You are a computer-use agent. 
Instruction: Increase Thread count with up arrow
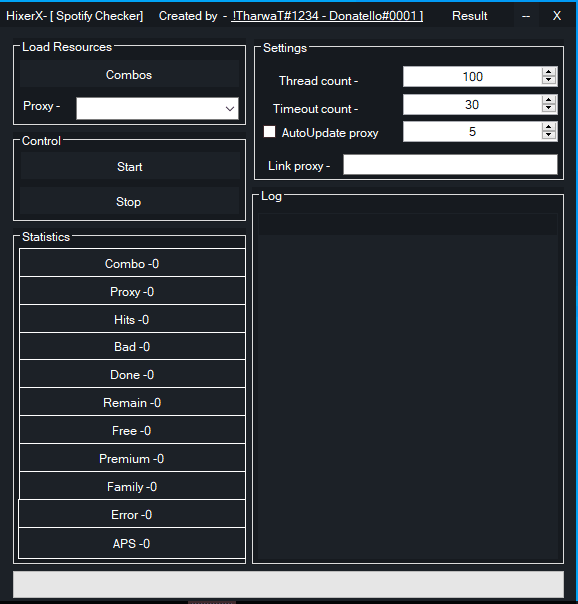click(549, 72)
